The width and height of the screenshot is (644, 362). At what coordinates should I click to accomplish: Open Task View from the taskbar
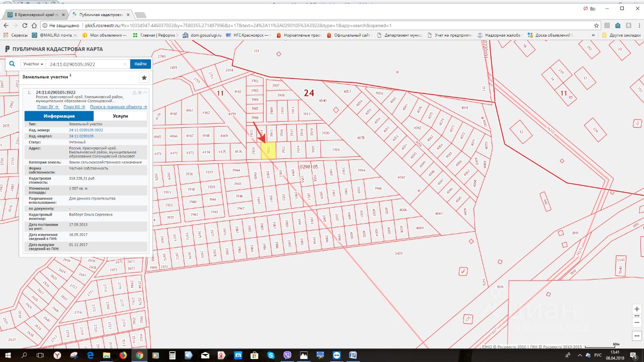point(41,355)
